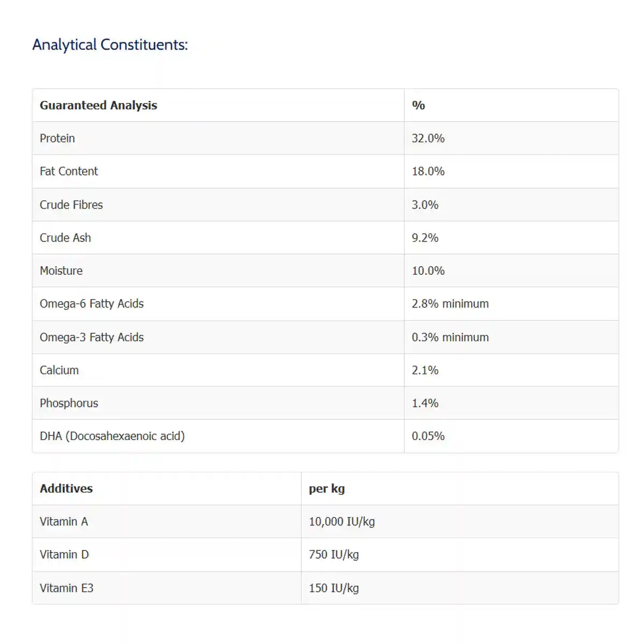This screenshot has width=644, height=644.
Task: Select the 750 IU/kg Vitamin D value
Action: [333, 554]
